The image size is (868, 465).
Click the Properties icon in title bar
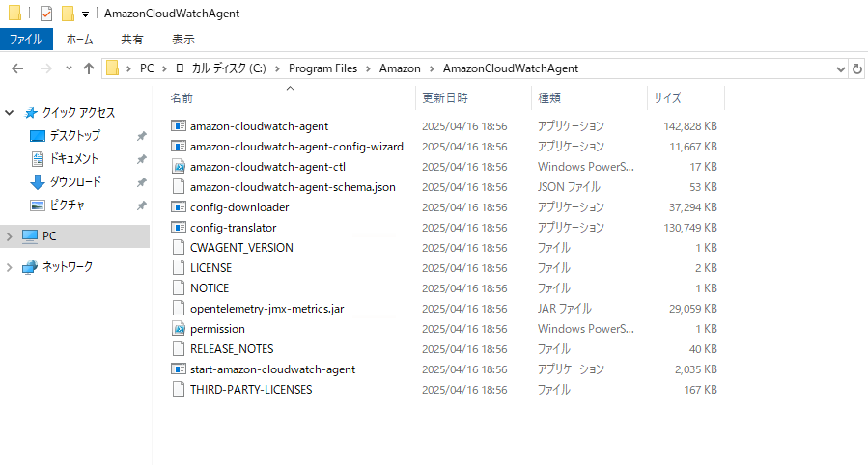(46, 14)
